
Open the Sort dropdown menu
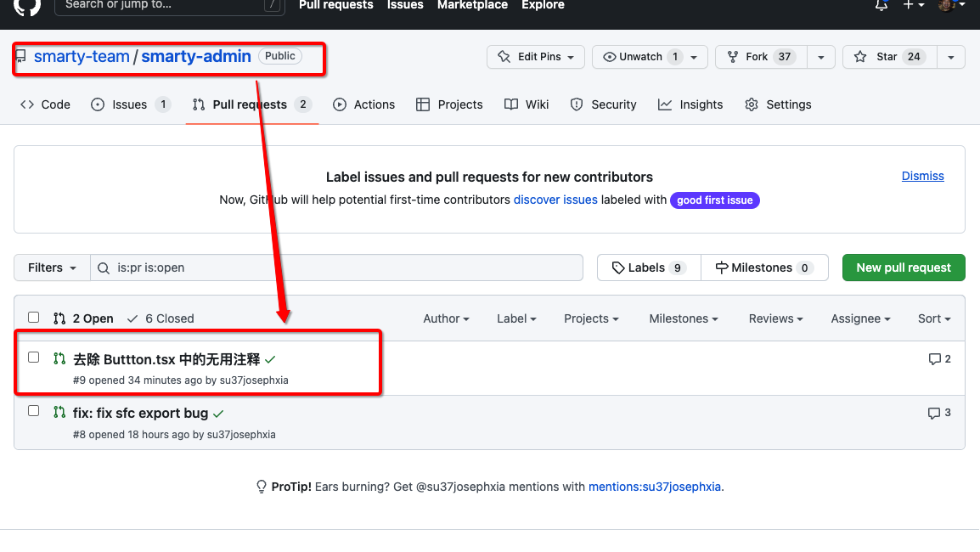[x=933, y=318]
